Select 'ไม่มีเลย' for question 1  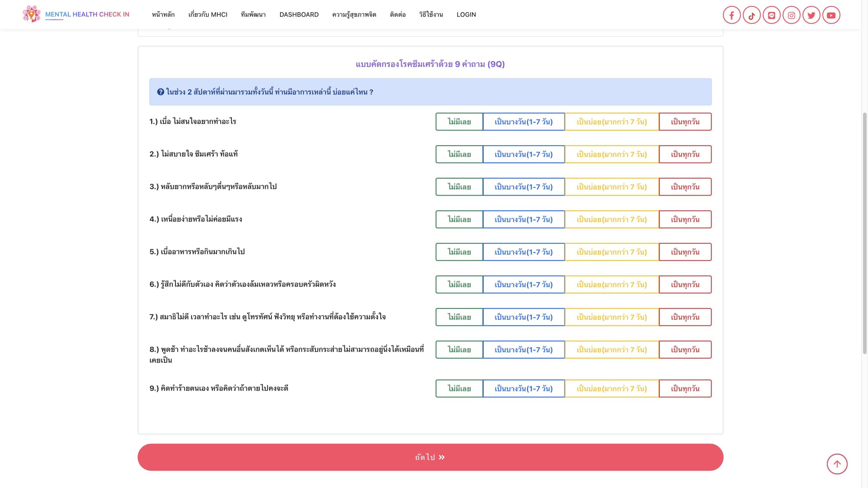click(459, 122)
